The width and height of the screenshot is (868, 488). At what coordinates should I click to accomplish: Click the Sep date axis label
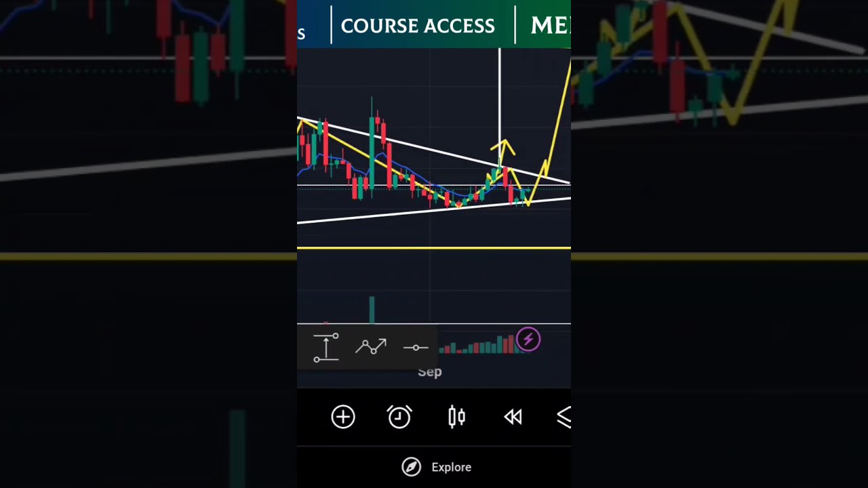click(x=430, y=372)
